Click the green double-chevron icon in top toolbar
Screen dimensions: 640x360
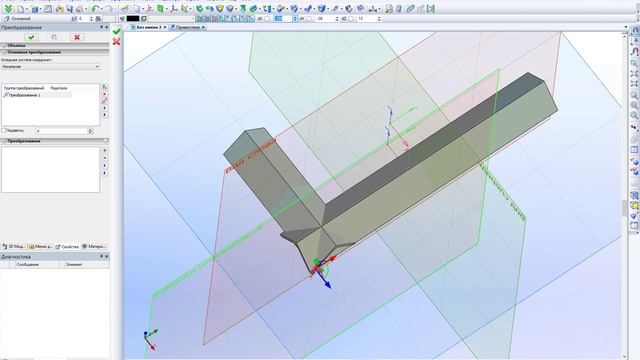click(x=8, y=9)
